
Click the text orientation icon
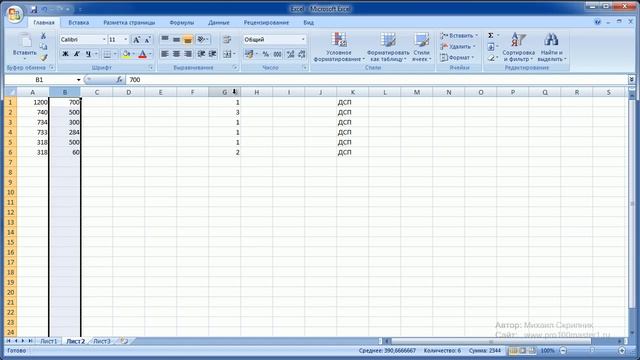[x=201, y=39]
